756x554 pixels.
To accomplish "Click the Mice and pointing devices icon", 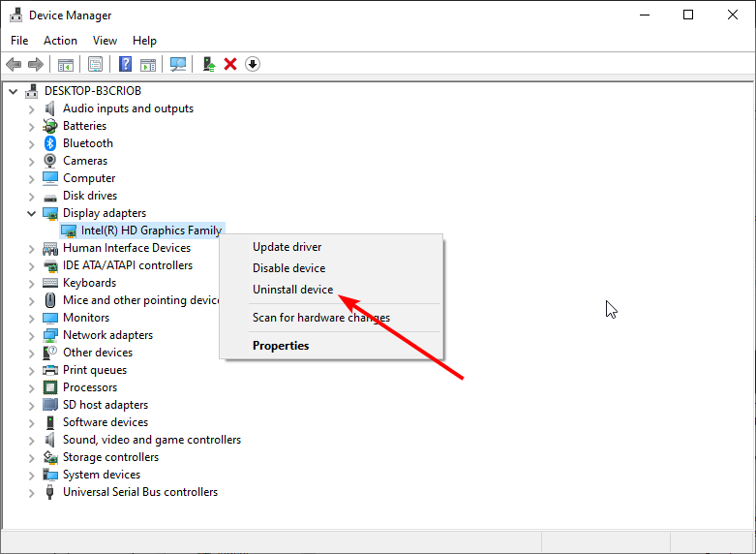I will click(x=50, y=300).
